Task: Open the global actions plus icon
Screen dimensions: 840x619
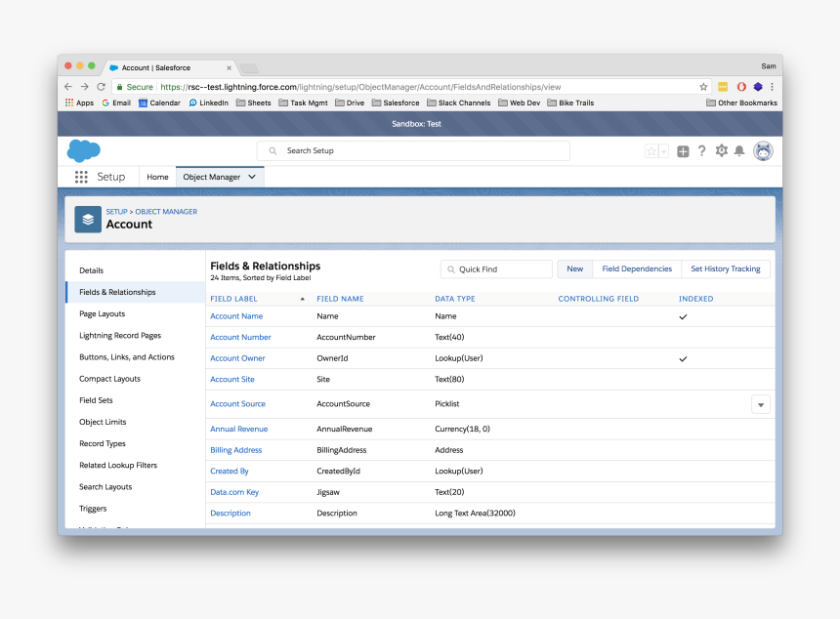Action: click(683, 151)
